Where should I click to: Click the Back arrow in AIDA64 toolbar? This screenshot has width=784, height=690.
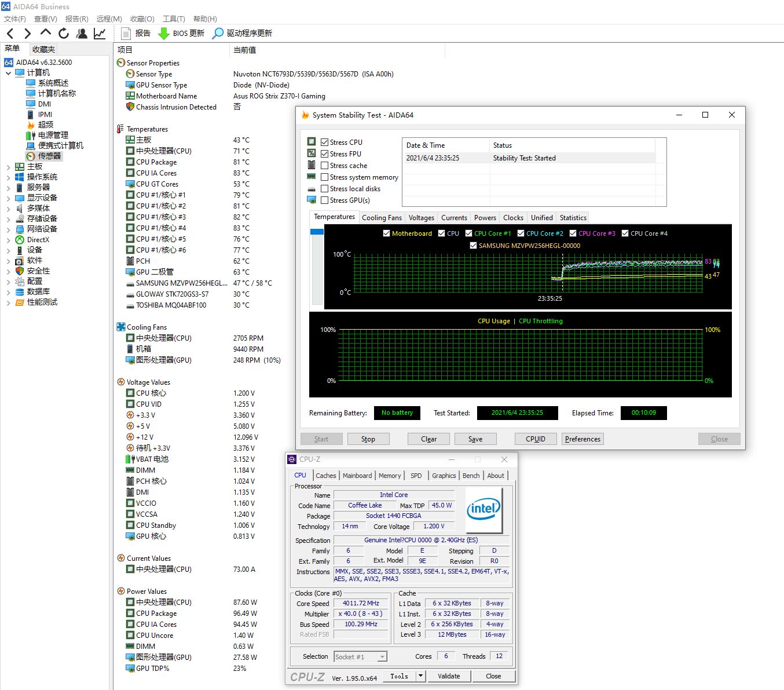(10, 34)
